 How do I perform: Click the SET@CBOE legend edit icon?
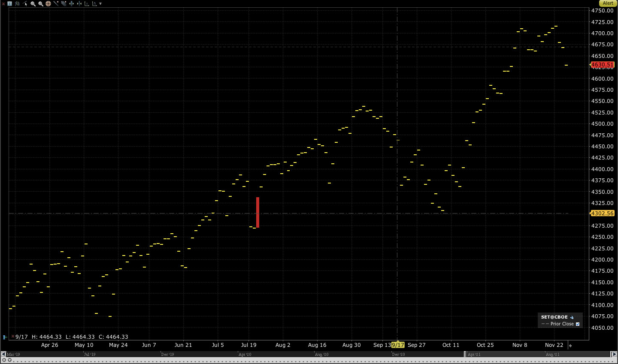coord(572,317)
